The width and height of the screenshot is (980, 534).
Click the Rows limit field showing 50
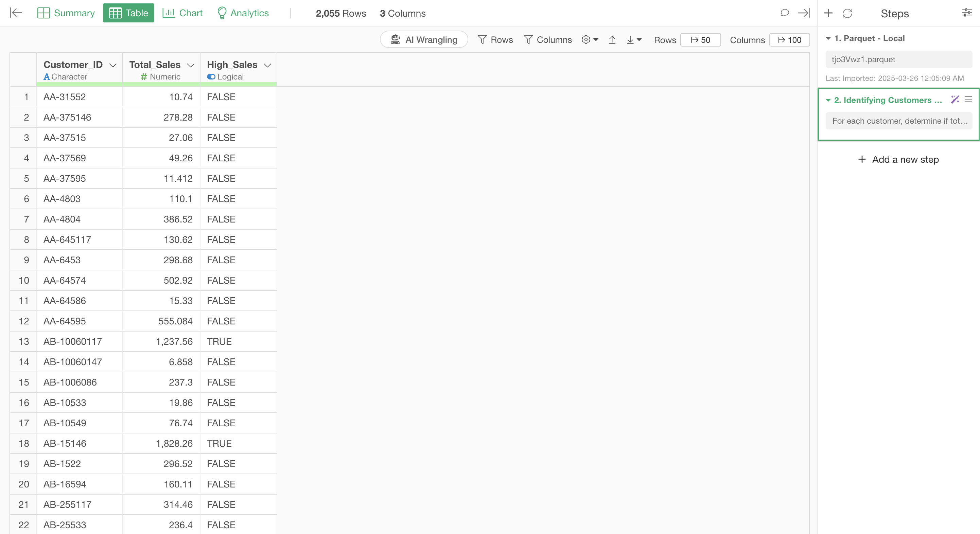700,40
